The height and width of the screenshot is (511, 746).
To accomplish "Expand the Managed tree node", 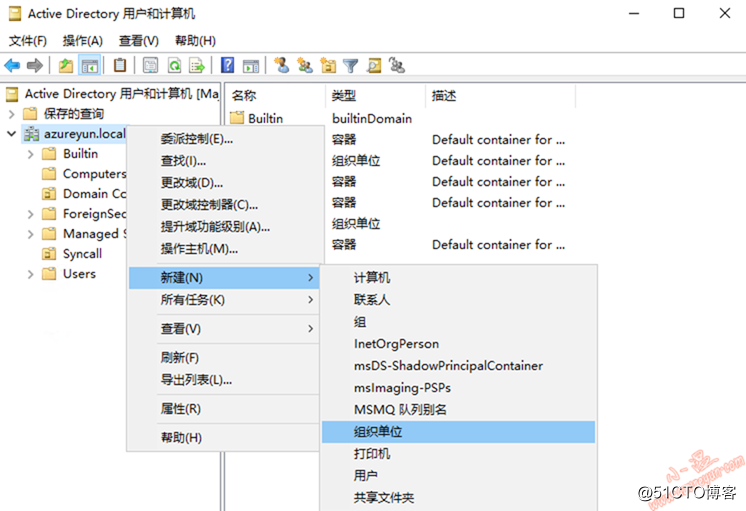I will tap(30, 234).
